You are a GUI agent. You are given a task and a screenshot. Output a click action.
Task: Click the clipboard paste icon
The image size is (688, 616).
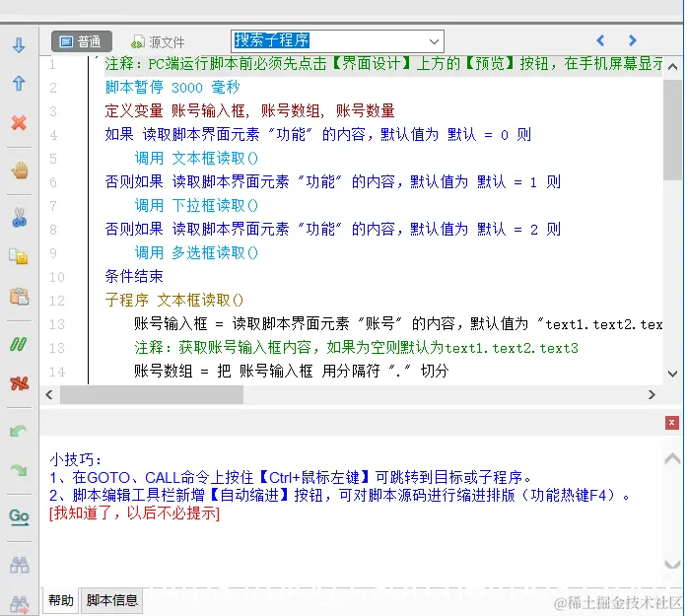tap(20, 296)
